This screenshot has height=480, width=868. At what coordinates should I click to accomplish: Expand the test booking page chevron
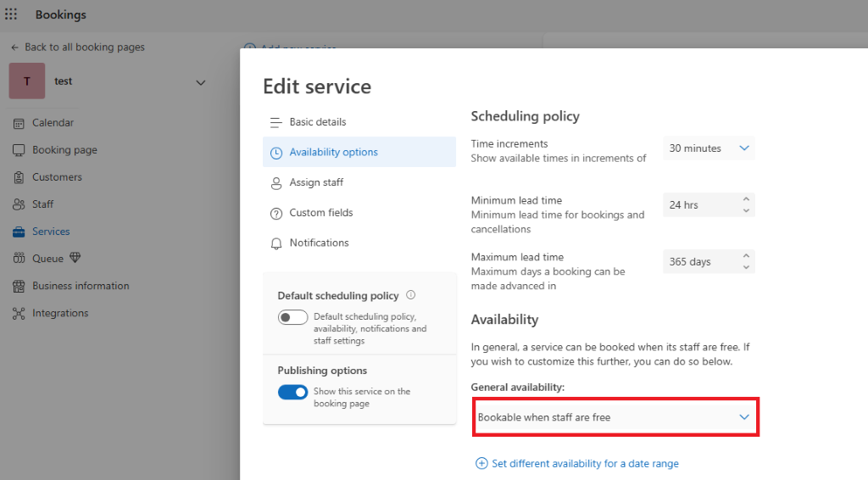[x=200, y=82]
